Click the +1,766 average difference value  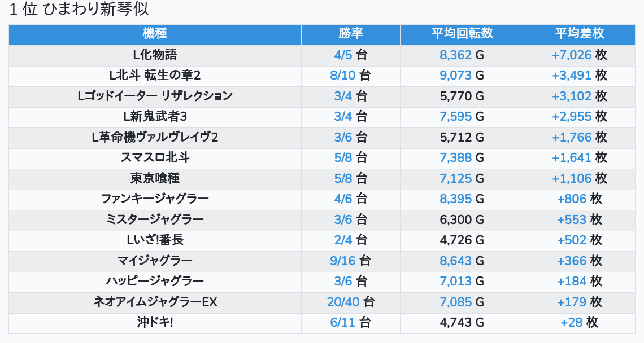[571, 137]
